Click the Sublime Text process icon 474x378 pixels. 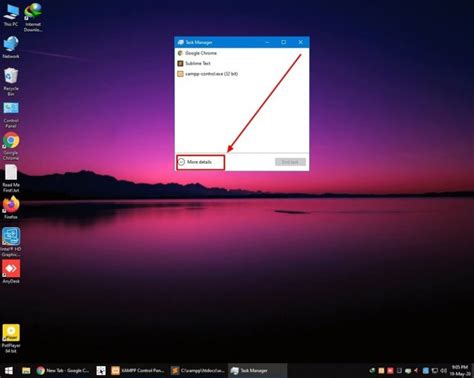[x=180, y=63]
